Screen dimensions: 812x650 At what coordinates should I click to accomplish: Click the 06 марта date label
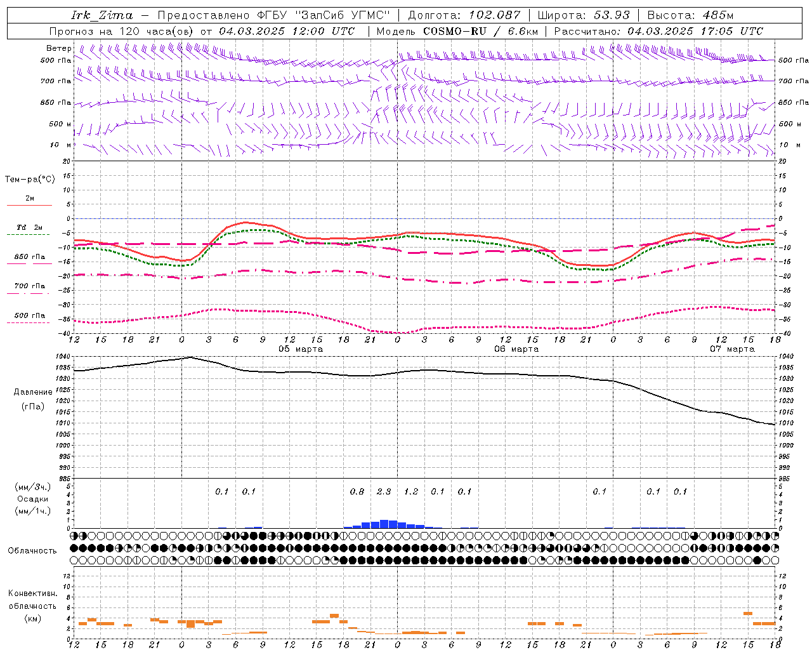[516, 349]
